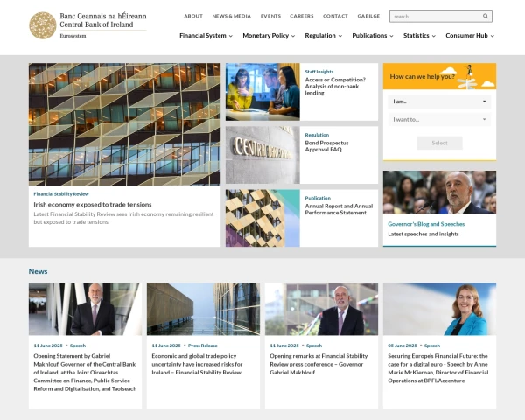Click the Publication category label
This screenshot has height=420, width=525.
(x=318, y=198)
